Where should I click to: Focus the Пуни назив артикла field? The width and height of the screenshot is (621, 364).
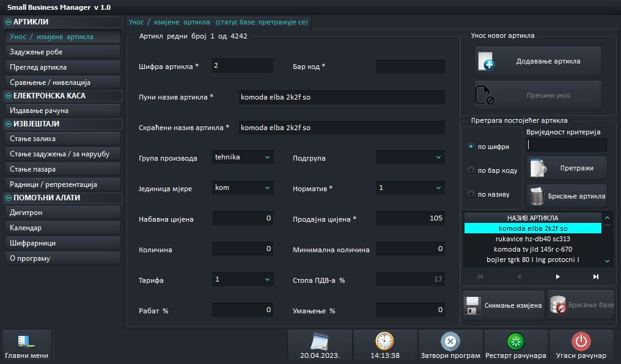pos(342,97)
